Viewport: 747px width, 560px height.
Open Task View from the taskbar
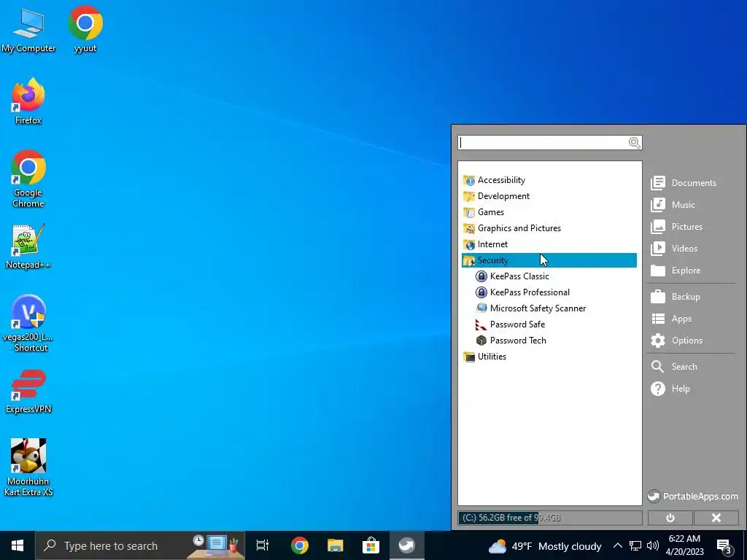tap(263, 545)
